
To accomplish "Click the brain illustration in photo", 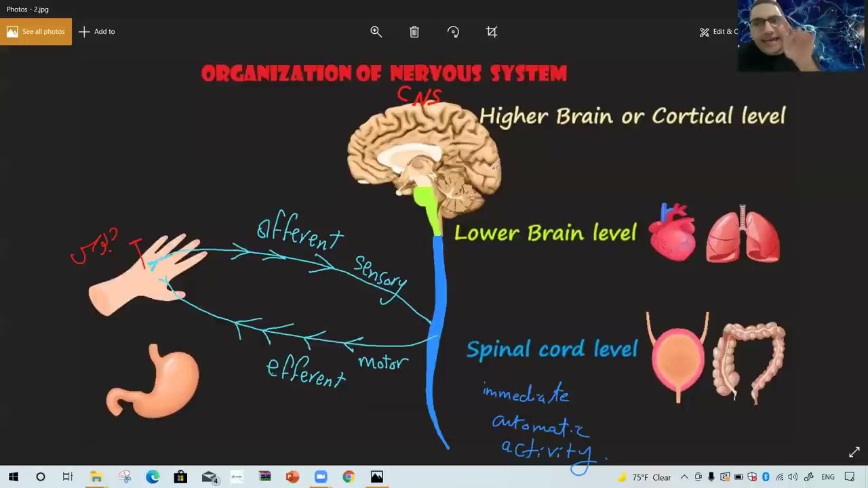I will (x=424, y=159).
